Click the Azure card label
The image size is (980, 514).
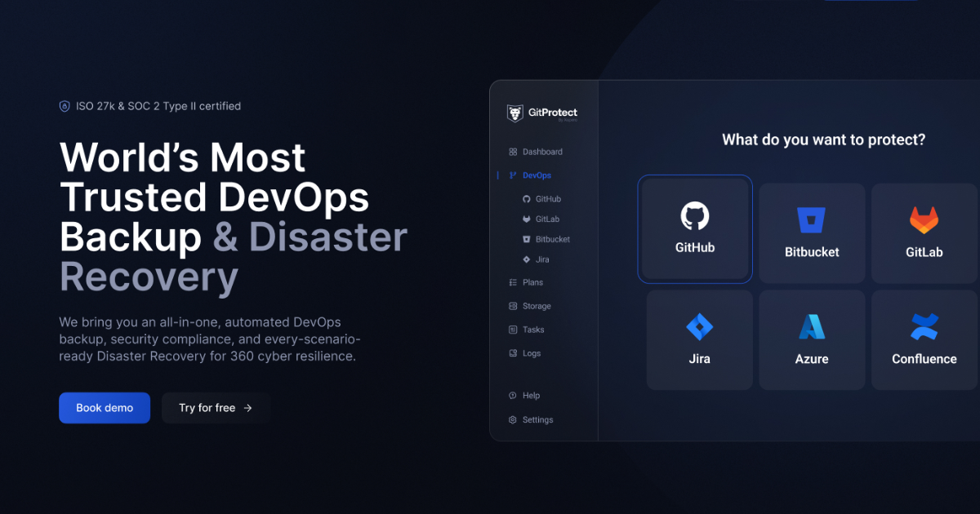[x=812, y=359]
